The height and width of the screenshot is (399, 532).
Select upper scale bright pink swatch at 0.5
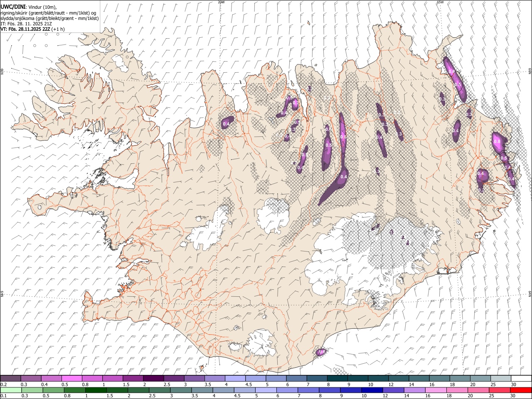coord(72,379)
